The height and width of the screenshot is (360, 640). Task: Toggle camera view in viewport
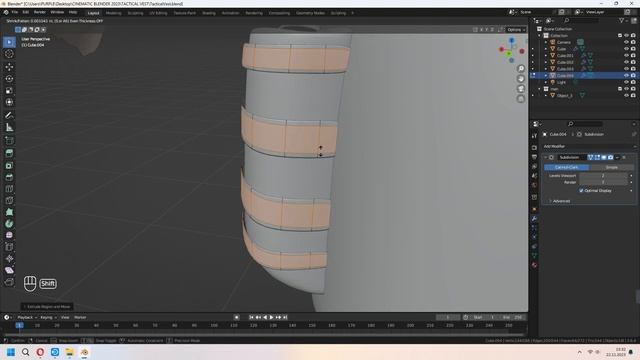coord(521,89)
